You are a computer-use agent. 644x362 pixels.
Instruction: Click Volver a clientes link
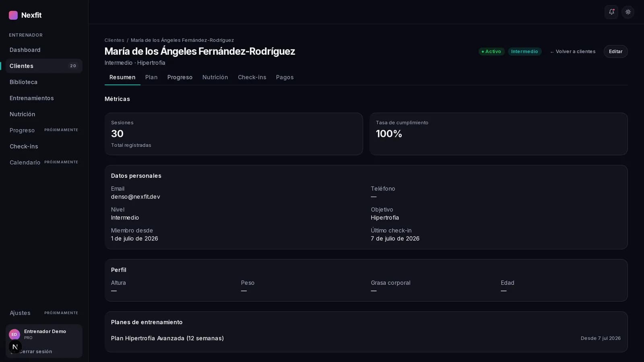(572, 51)
